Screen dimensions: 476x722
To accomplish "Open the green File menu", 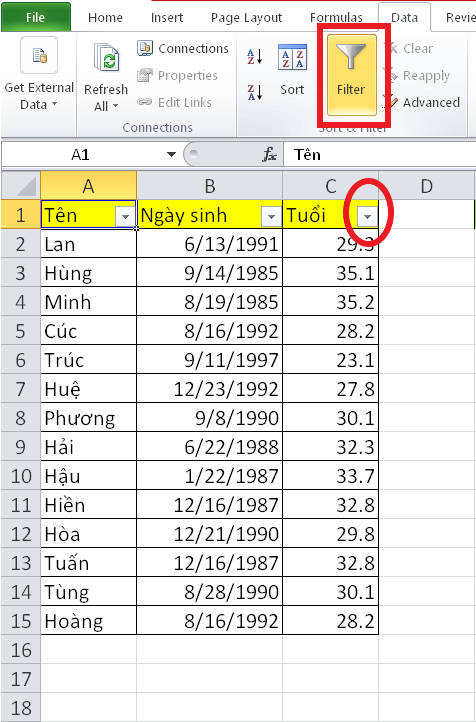I will click(x=35, y=17).
